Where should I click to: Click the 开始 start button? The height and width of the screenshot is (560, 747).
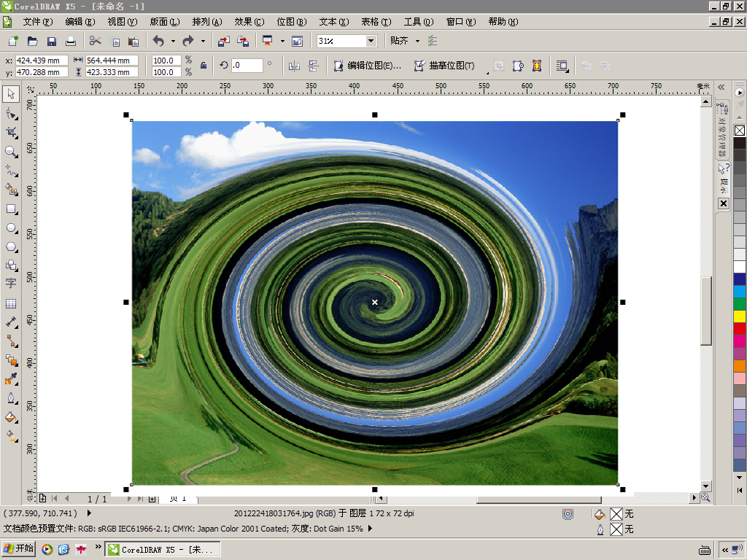(18, 548)
